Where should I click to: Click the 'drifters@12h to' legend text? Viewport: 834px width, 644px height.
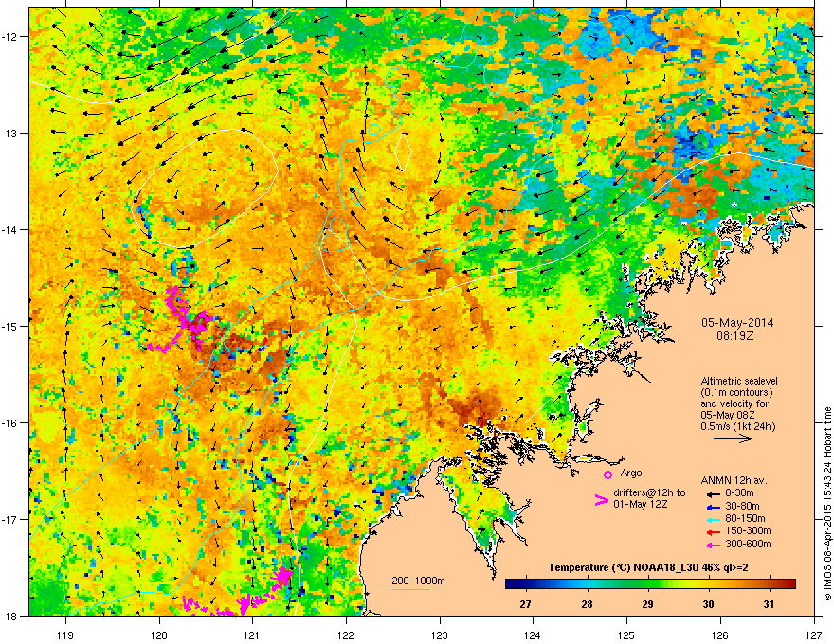click(649, 493)
